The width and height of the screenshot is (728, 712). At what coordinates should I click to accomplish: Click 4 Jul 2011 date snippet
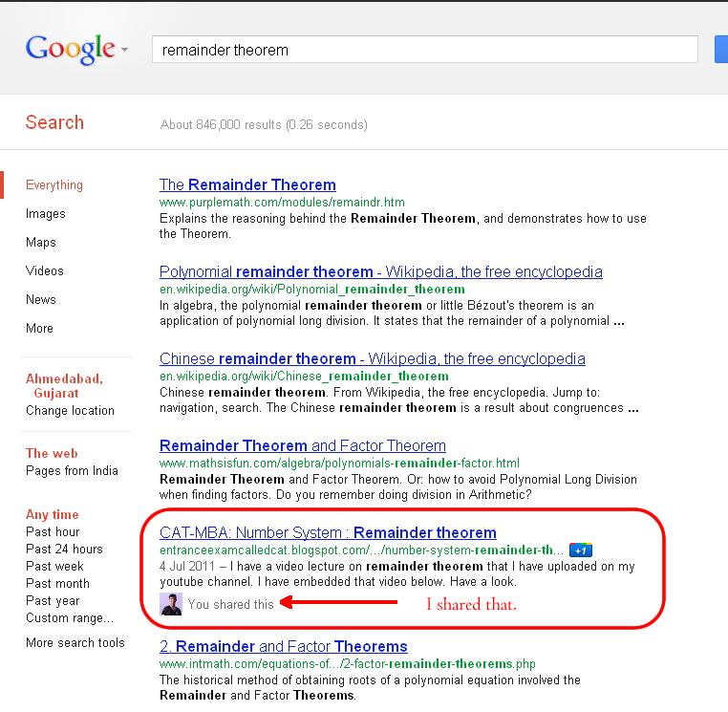[187, 566]
